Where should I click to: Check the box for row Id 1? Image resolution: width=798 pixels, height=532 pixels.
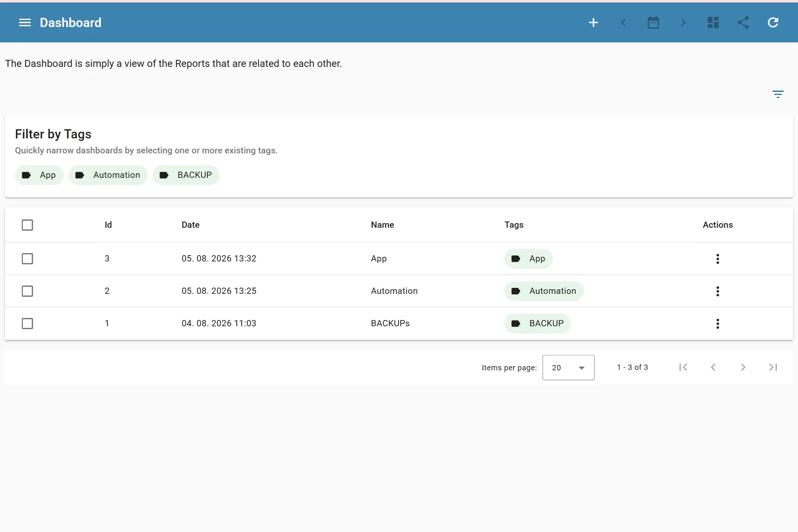pyautogui.click(x=27, y=324)
